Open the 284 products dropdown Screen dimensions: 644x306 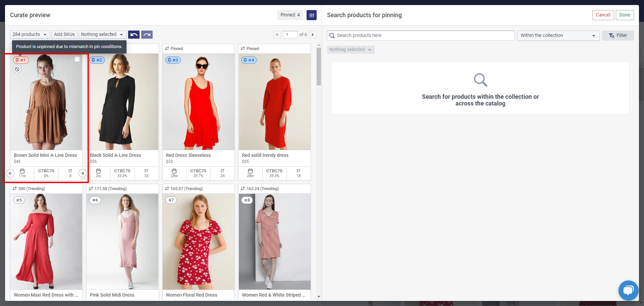tap(30, 35)
